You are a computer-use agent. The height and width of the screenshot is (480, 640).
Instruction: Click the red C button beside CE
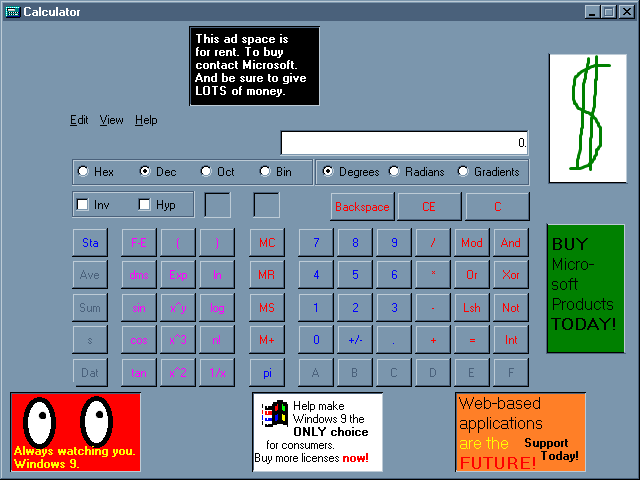(498, 207)
